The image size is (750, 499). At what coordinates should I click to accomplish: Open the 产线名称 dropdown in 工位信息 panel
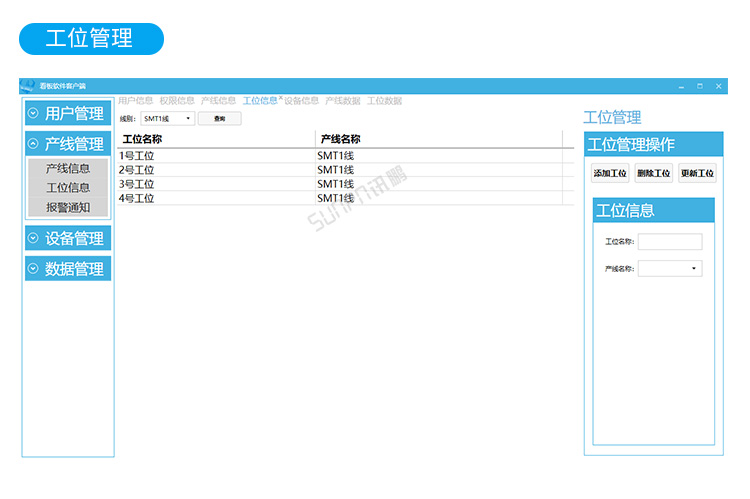(694, 269)
